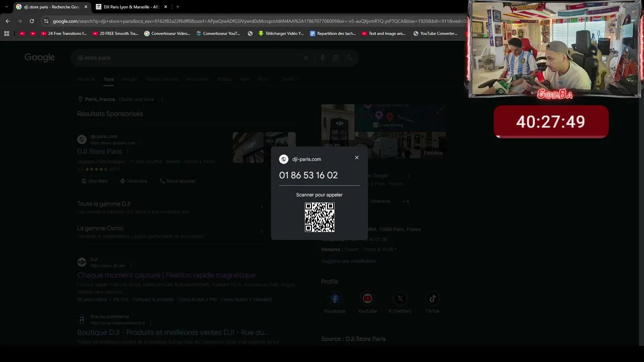This screenshot has height=362, width=644.
Task: Open the Vidéos courtes search tab
Action: pyautogui.click(x=162, y=79)
